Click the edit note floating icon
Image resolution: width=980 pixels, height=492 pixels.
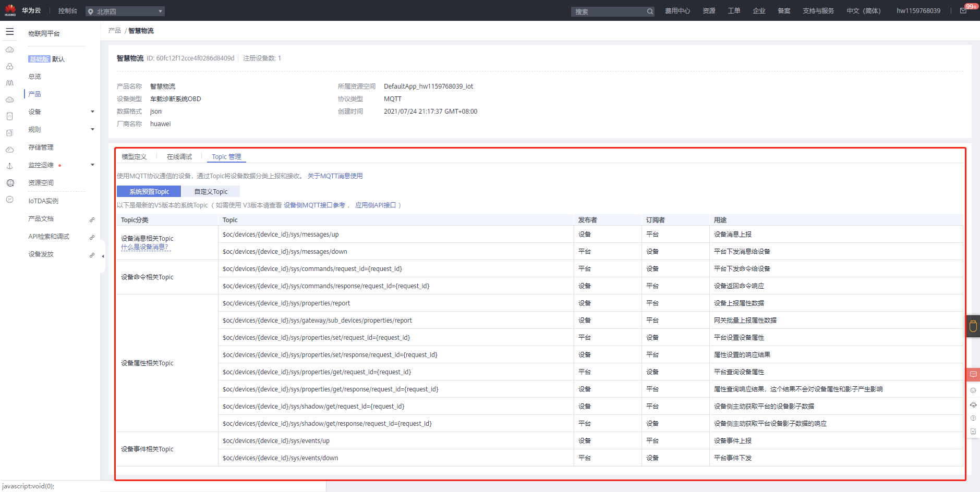[973, 432]
